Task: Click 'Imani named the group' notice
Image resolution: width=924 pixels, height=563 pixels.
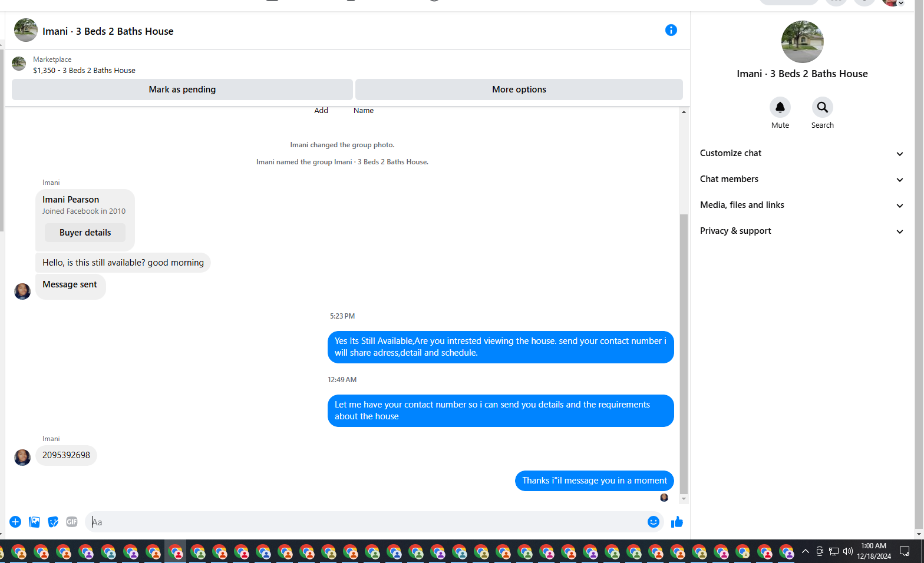Action: tap(342, 162)
